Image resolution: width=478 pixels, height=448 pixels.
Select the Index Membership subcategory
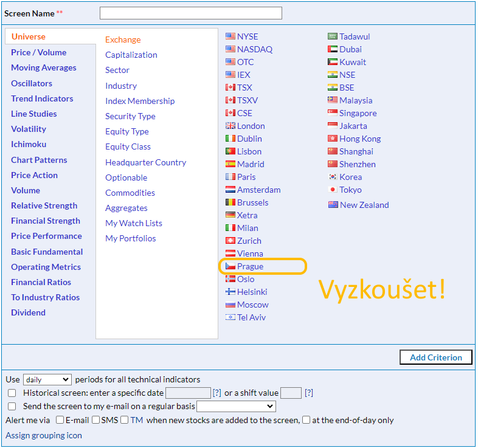[x=140, y=101]
